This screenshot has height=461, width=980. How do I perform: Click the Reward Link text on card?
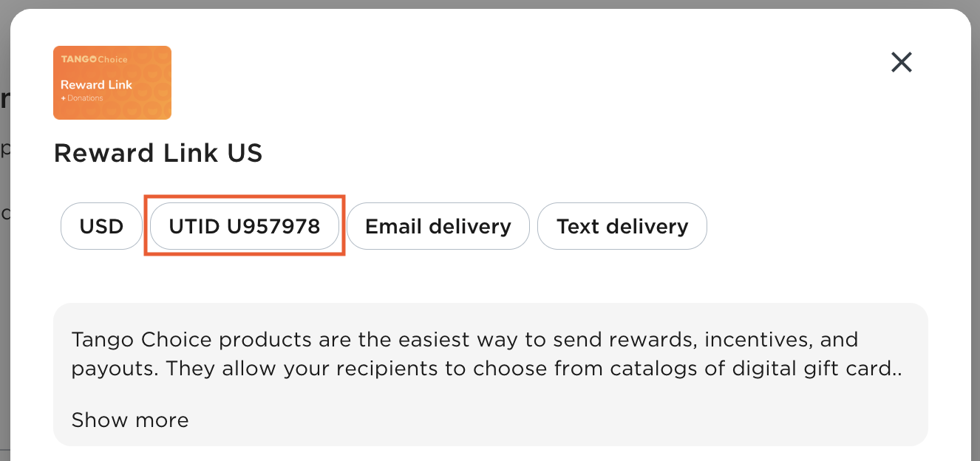pyautogui.click(x=96, y=85)
